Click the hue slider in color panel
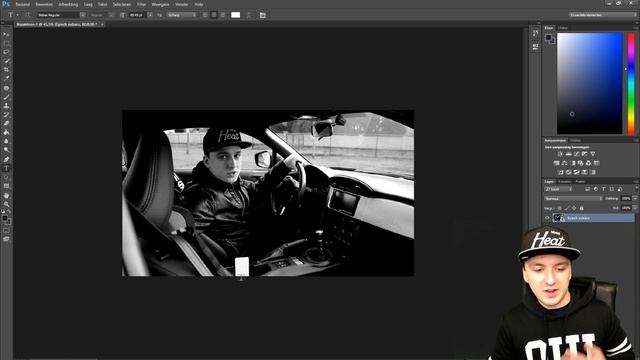This screenshot has height=360, width=640. (631, 84)
